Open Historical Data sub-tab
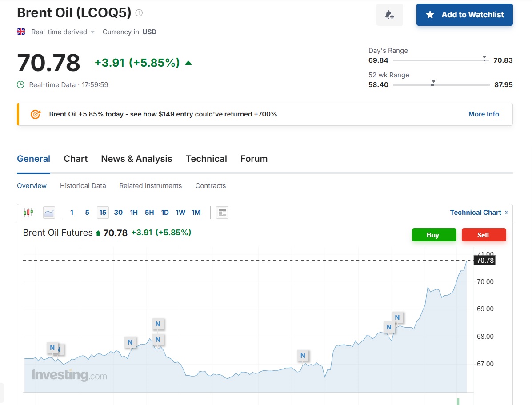The image size is (532, 405). point(83,186)
